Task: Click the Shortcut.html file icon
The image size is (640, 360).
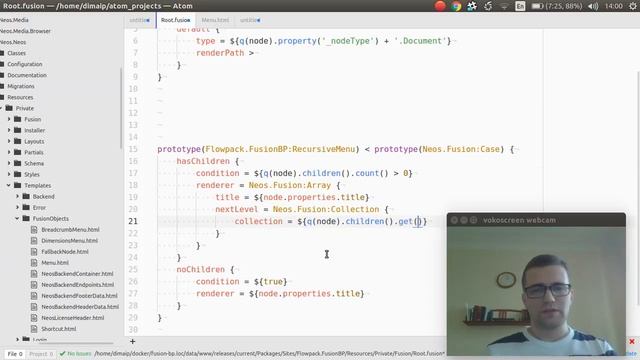Action: pyautogui.click(x=34, y=329)
